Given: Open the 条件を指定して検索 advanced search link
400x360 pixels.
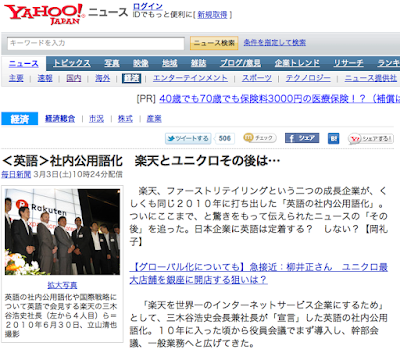Looking at the screenshot, I should coord(275,42).
